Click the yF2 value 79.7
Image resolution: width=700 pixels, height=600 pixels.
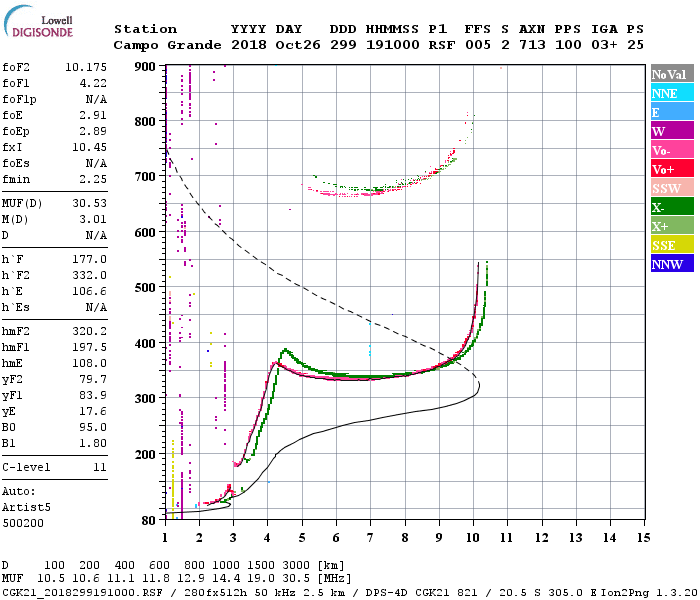click(x=93, y=379)
